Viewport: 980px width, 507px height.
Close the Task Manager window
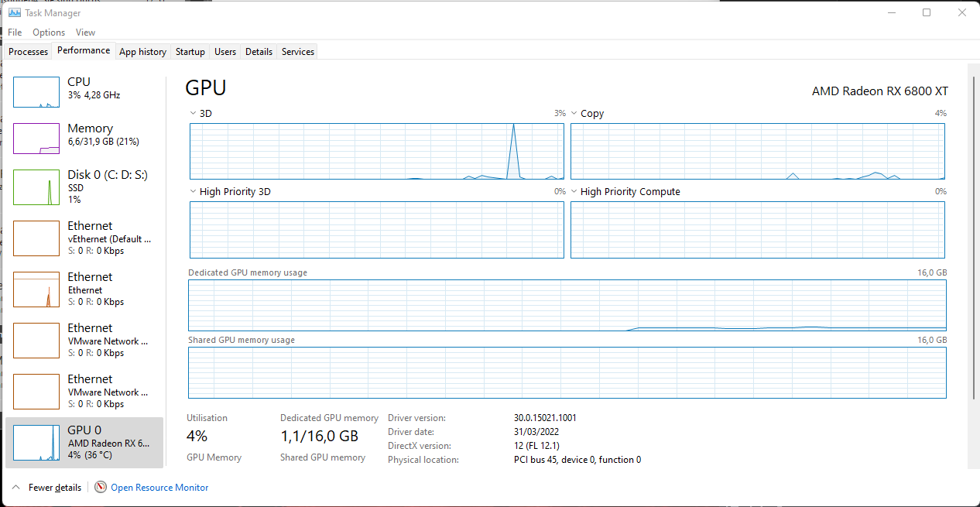click(x=962, y=12)
